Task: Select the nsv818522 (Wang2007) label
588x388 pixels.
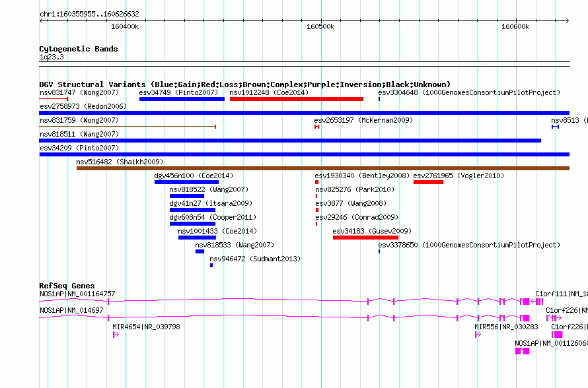Action: point(209,189)
